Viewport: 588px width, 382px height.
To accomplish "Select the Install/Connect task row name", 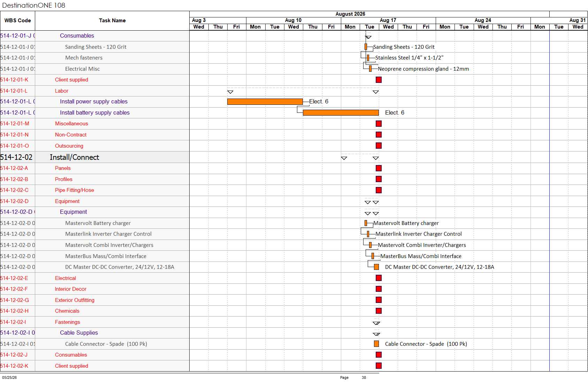I will [x=74, y=157].
